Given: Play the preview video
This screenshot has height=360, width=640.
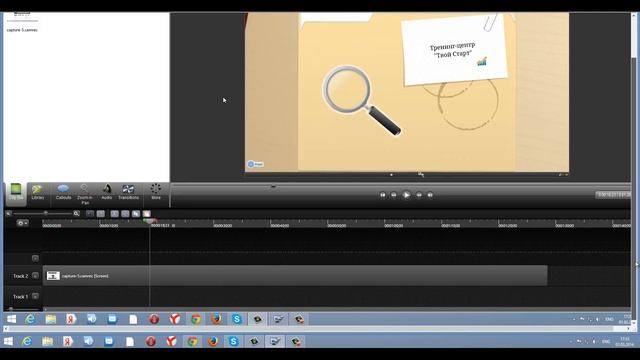Looking at the screenshot, I should (406, 195).
